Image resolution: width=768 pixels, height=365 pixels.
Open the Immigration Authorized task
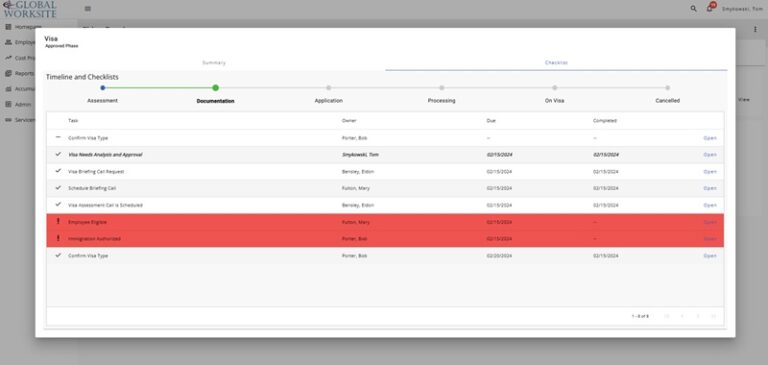pos(710,239)
